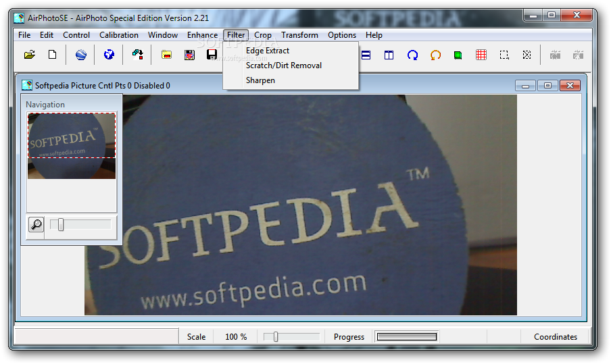Screen dimensions: 611x364
Task: Click the horizontal tile windows icon
Action: pos(366,55)
